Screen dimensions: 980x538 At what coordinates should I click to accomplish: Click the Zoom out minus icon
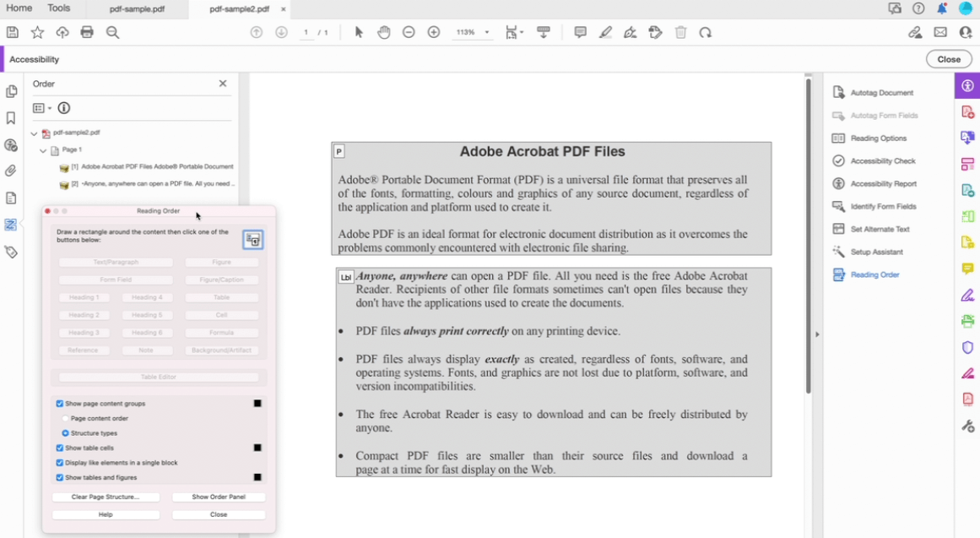(409, 33)
